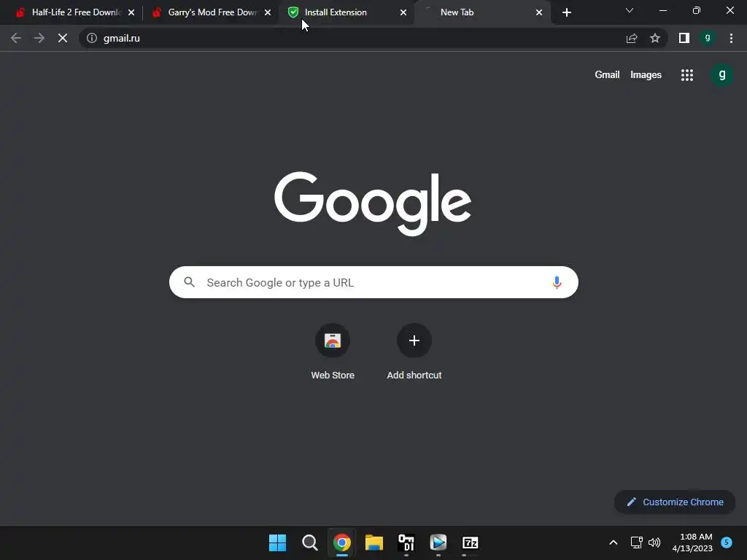
Task: Stop loading the gmail.ru page
Action: coord(63,38)
